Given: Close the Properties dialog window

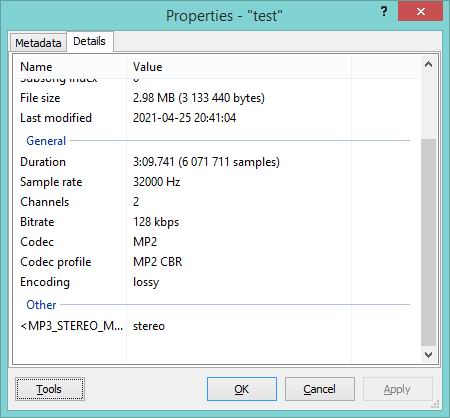Looking at the screenshot, I should 420,11.
